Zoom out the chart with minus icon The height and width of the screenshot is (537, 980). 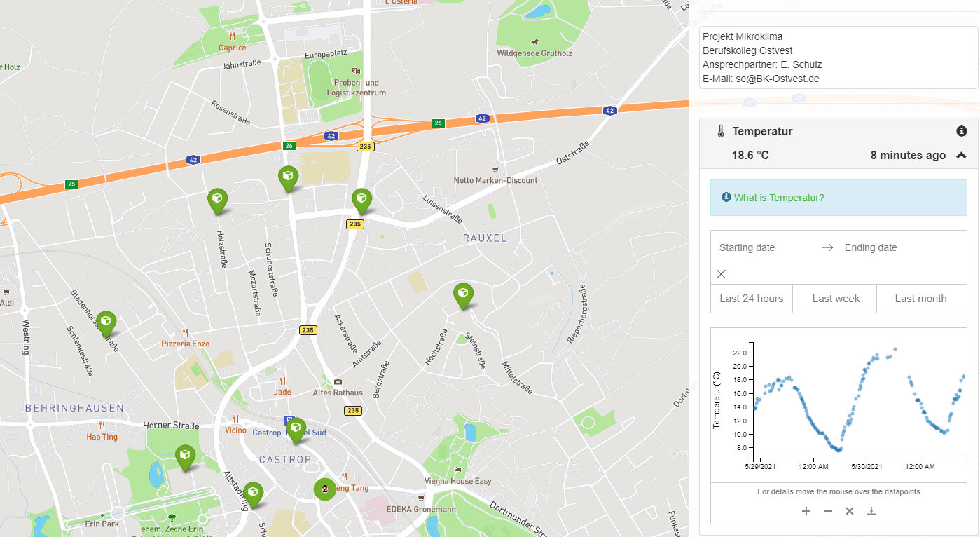click(828, 511)
